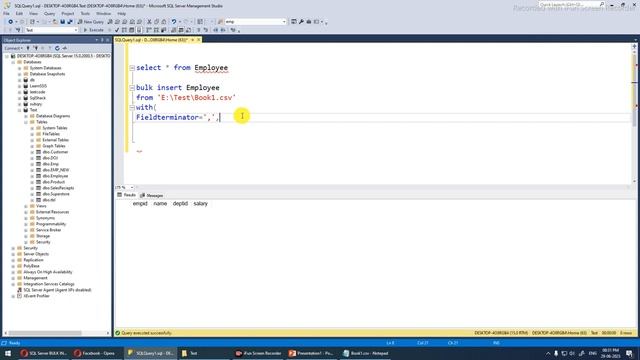
Task: Switch to the Results tab
Action: (x=127, y=195)
